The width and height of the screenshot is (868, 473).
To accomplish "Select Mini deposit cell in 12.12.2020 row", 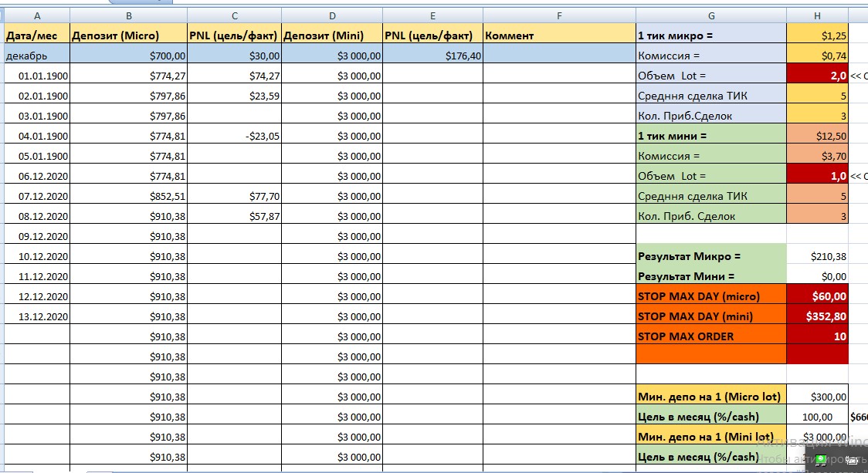I will click(x=332, y=294).
